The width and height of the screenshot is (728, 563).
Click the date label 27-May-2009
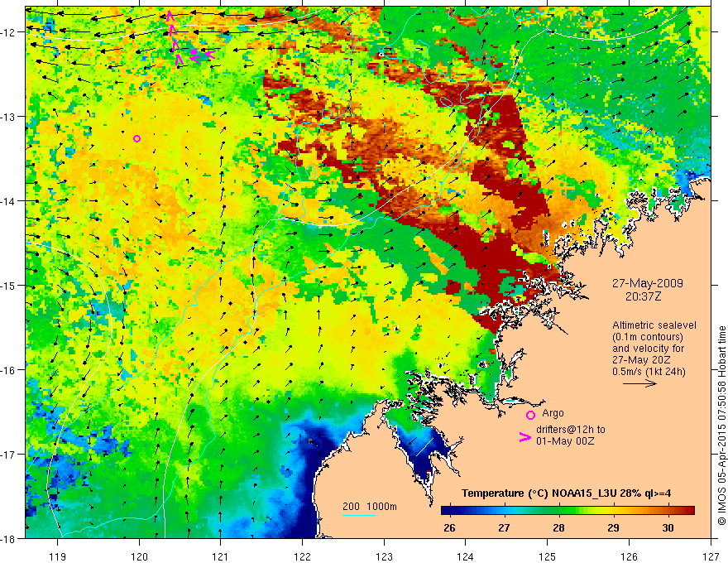pyautogui.click(x=647, y=283)
